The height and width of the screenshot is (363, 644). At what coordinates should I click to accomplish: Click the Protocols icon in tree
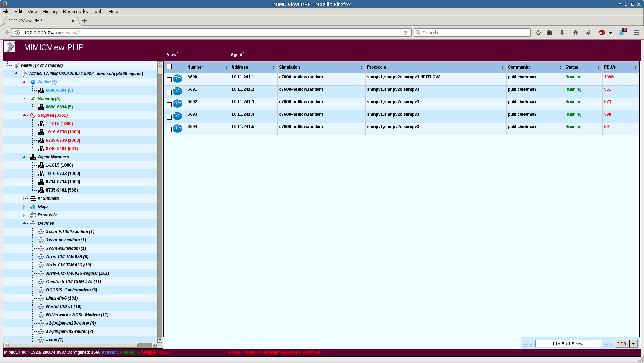[33, 215]
